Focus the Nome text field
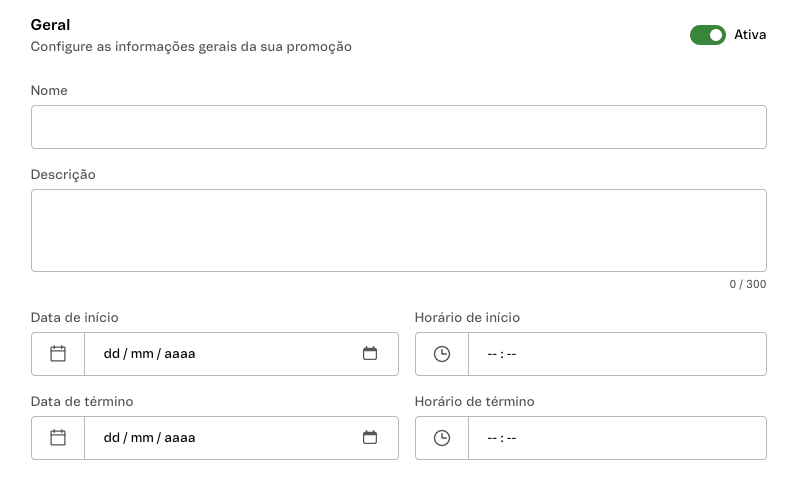 (398, 127)
